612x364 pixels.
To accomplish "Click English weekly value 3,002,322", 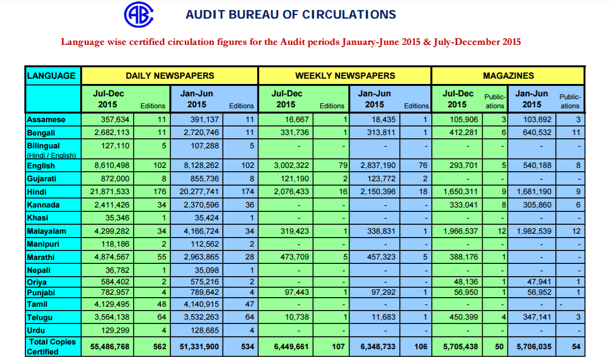I will click(291, 166).
